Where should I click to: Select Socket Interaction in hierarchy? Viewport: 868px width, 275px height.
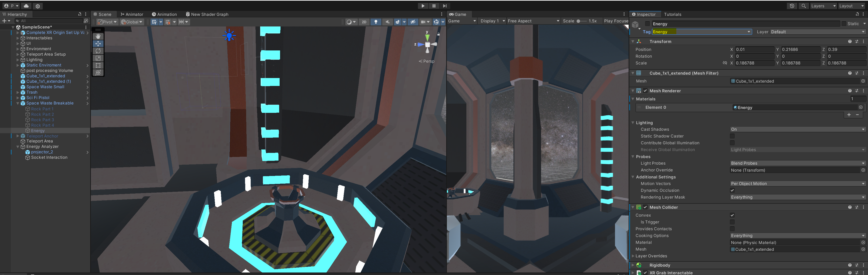click(x=49, y=157)
